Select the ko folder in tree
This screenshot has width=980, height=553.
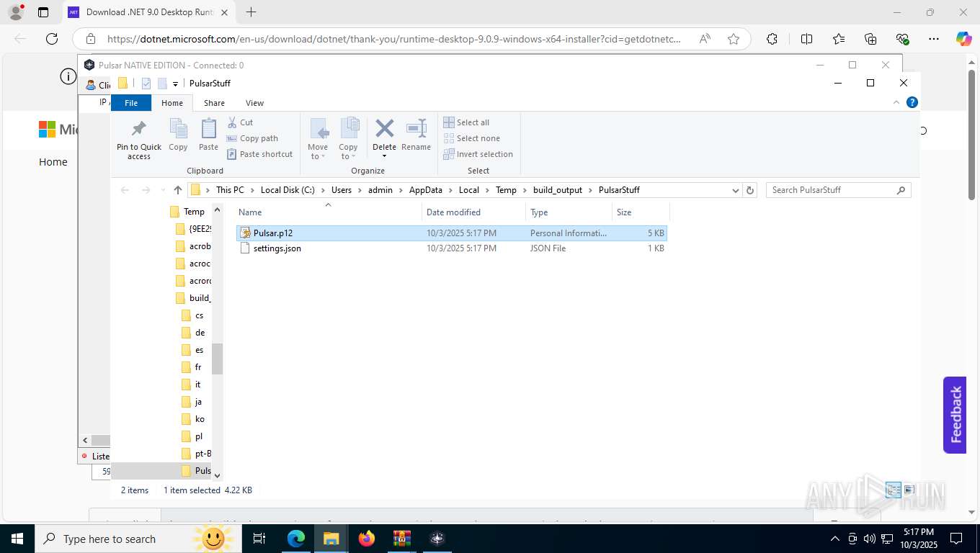[193, 419]
